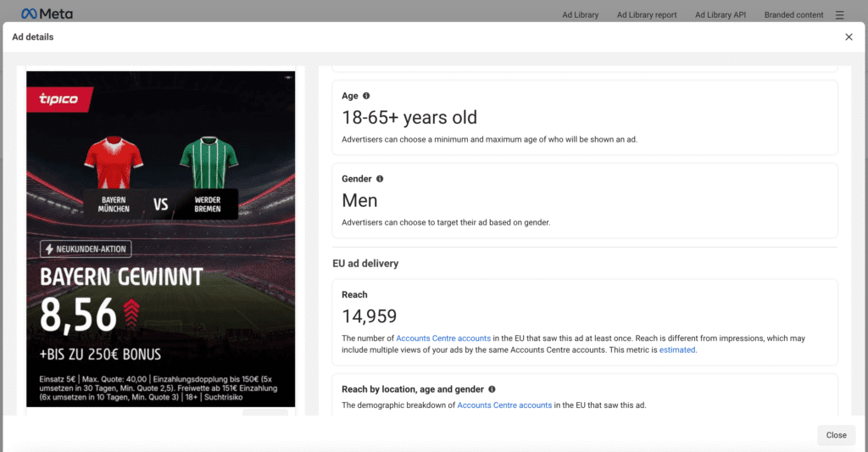The image size is (868, 452).
Task: Click the tipico logo in the ad
Action: coord(58,99)
